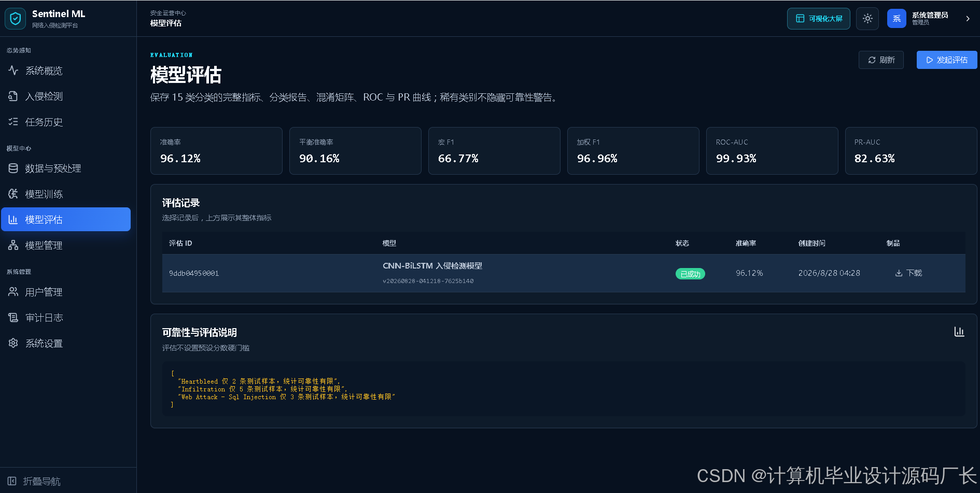Click the Infiltration warning line

262,389
